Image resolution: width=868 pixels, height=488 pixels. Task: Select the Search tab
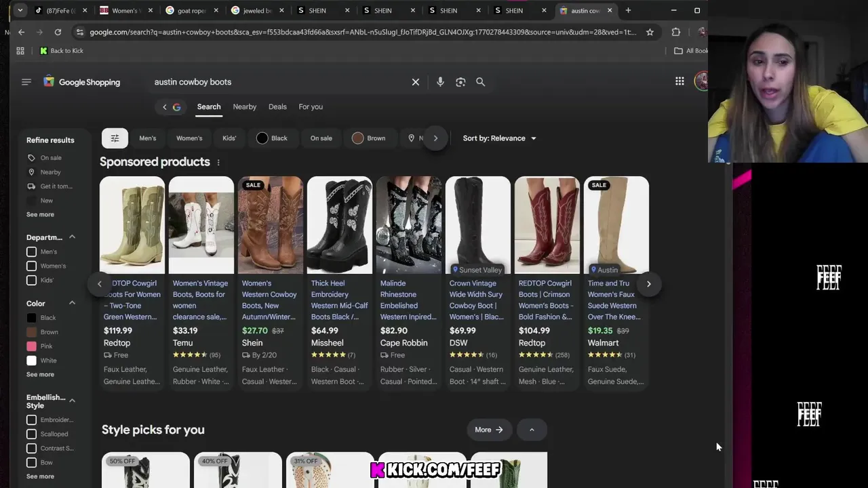209,107
